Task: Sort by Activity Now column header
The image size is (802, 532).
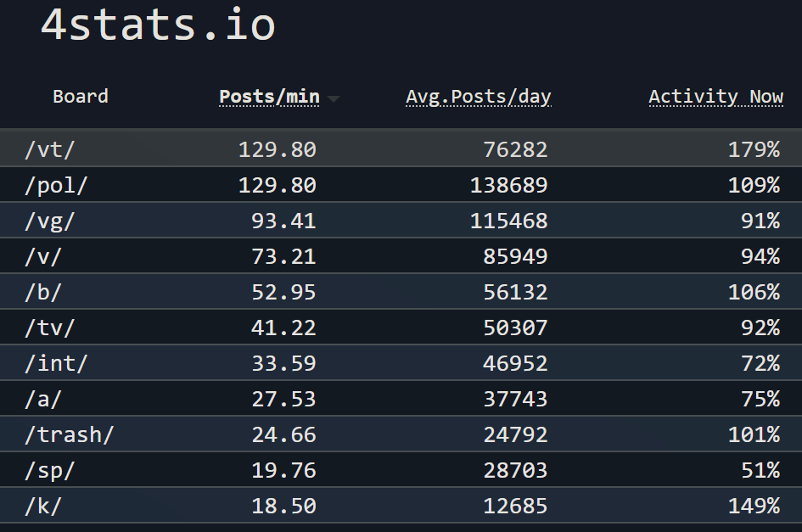Action: 715,97
